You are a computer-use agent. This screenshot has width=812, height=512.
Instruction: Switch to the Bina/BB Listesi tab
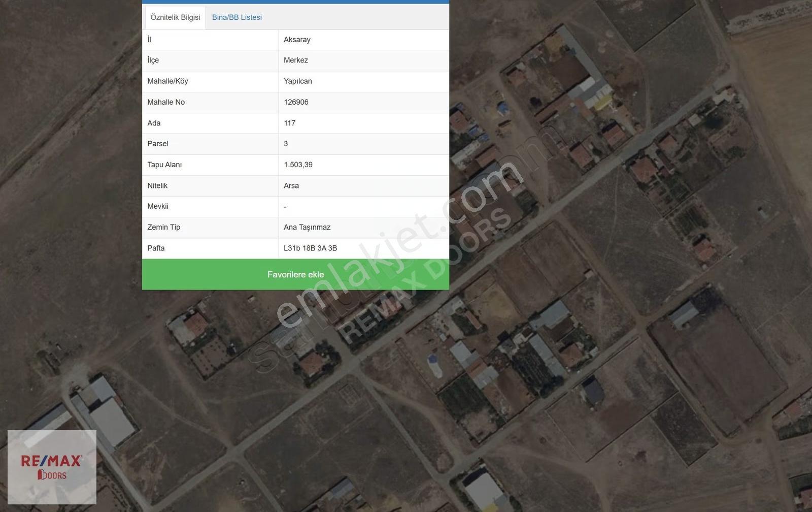(237, 17)
